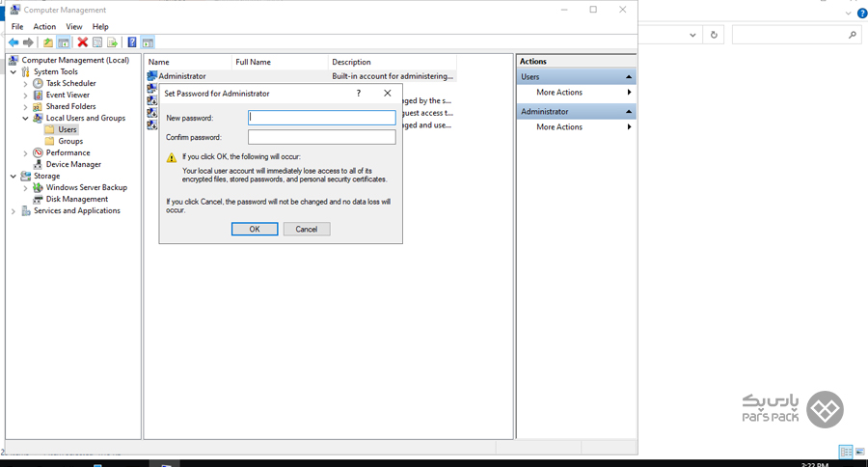
Task: Open the File menu
Action: coord(17,27)
